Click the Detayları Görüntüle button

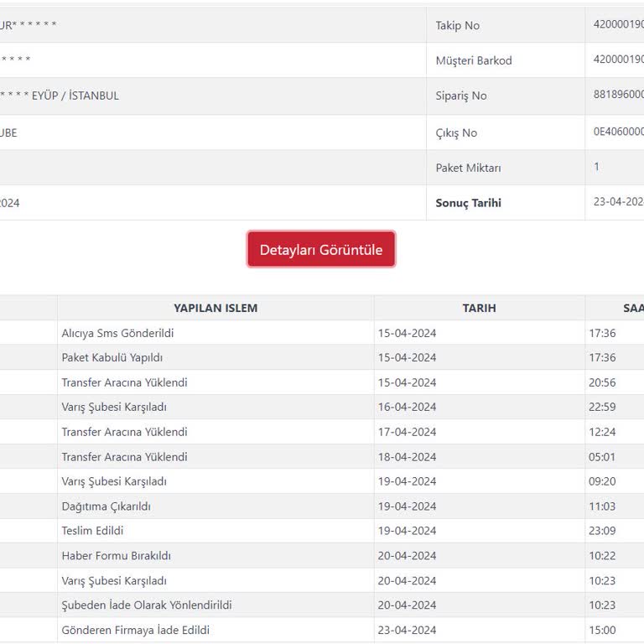[321, 249]
